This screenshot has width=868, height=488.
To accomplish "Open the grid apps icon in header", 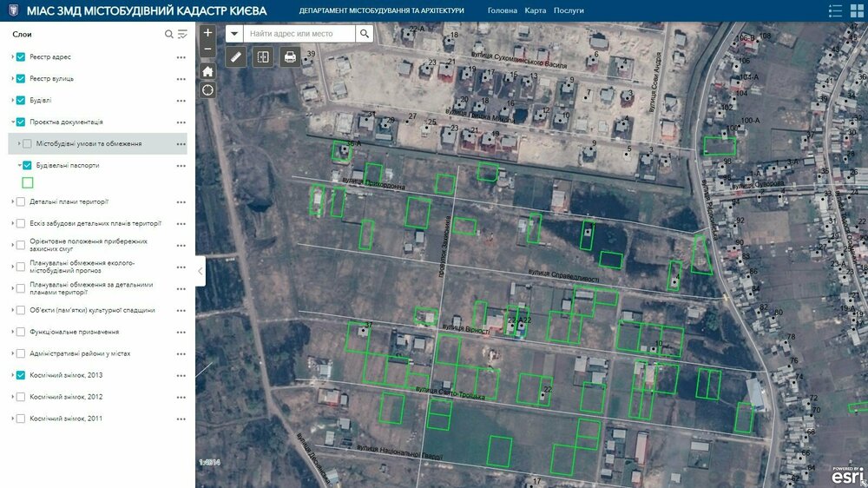I will pos(857,10).
